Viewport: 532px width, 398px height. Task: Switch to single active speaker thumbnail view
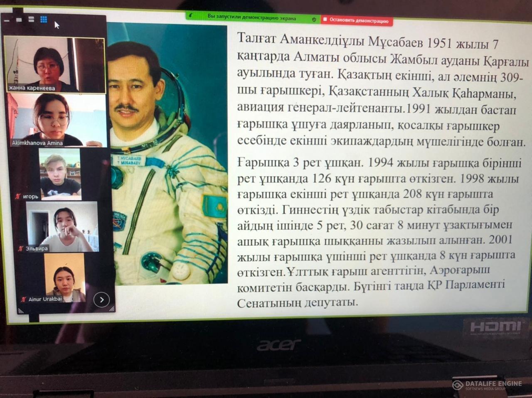19,20
